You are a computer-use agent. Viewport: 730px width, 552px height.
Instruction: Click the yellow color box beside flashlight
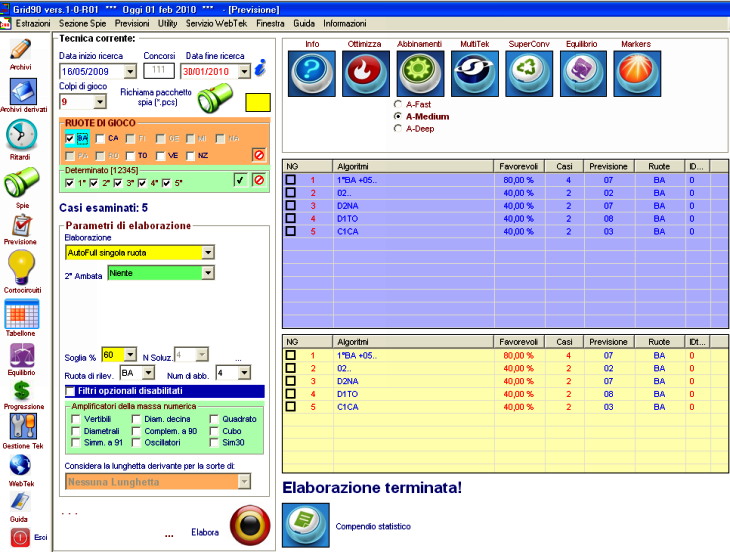point(258,102)
